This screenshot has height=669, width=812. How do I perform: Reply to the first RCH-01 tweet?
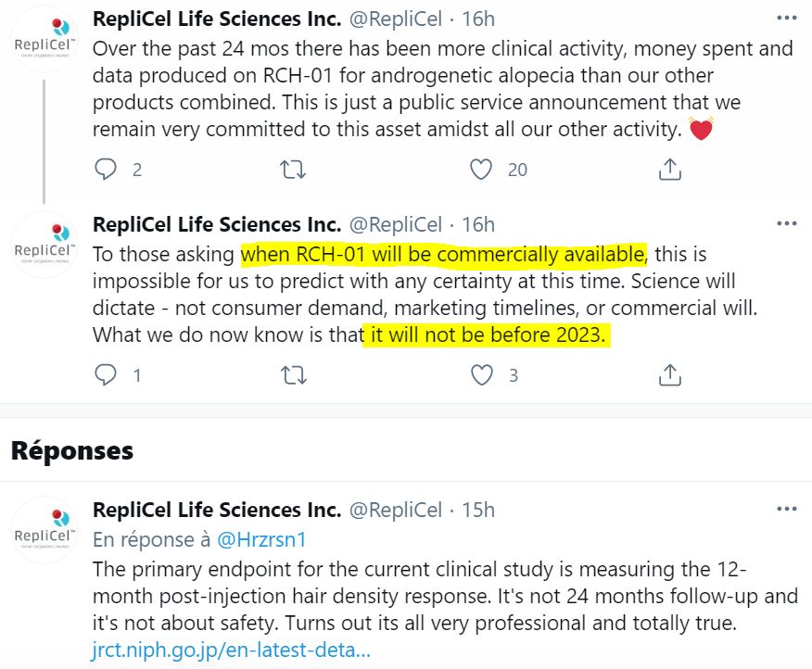point(107,169)
